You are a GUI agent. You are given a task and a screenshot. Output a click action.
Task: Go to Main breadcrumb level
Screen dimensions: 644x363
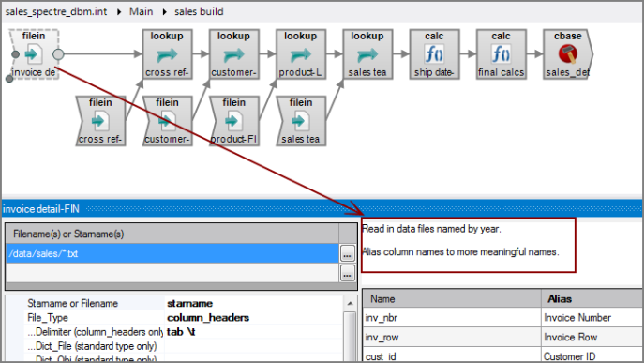(141, 11)
